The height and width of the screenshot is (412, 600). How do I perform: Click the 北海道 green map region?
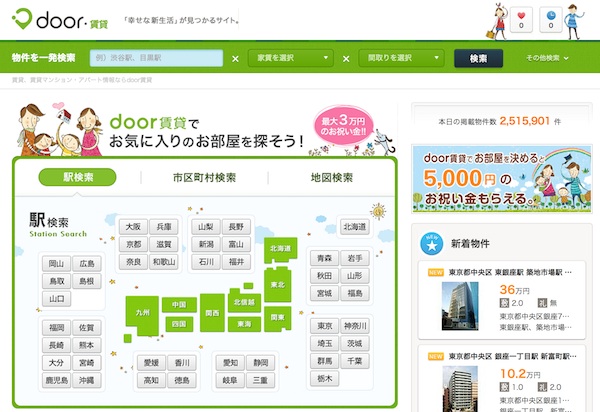click(279, 247)
